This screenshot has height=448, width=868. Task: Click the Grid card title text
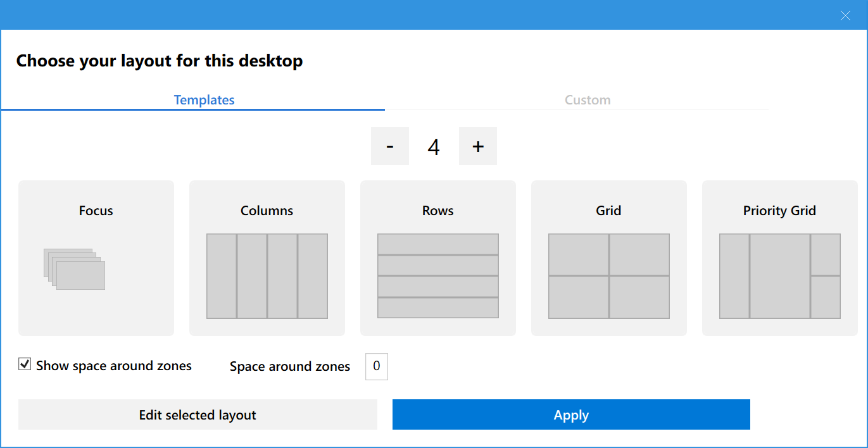point(608,211)
